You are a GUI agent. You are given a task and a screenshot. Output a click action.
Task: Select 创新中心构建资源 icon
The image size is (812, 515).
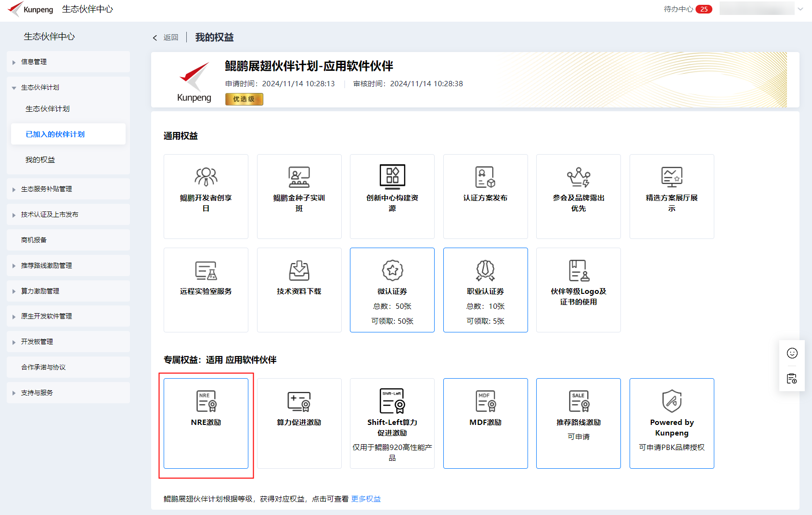tap(392, 176)
